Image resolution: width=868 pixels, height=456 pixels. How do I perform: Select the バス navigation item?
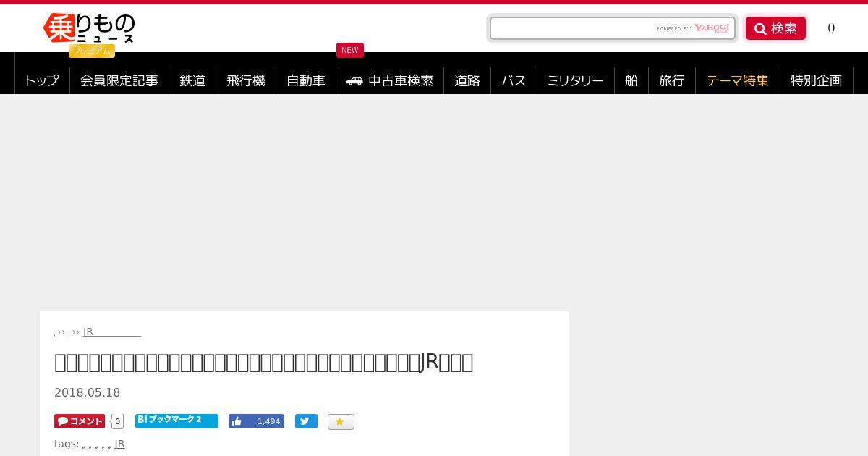[514, 80]
